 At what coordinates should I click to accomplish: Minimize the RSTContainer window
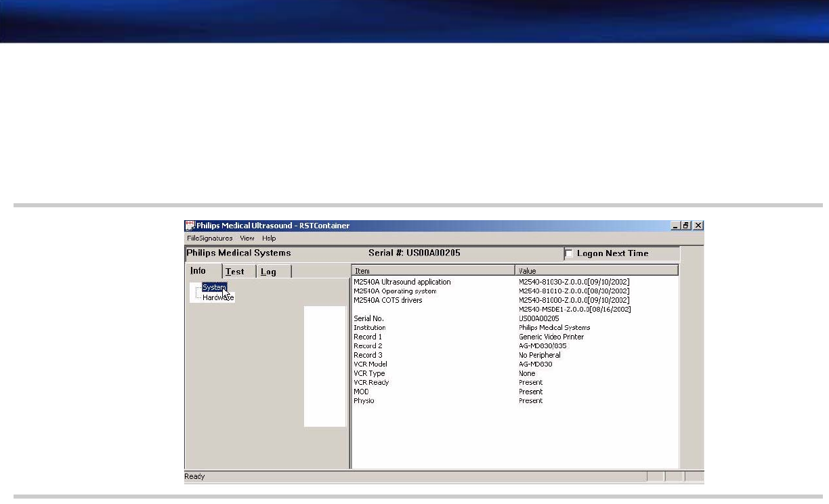coord(675,226)
